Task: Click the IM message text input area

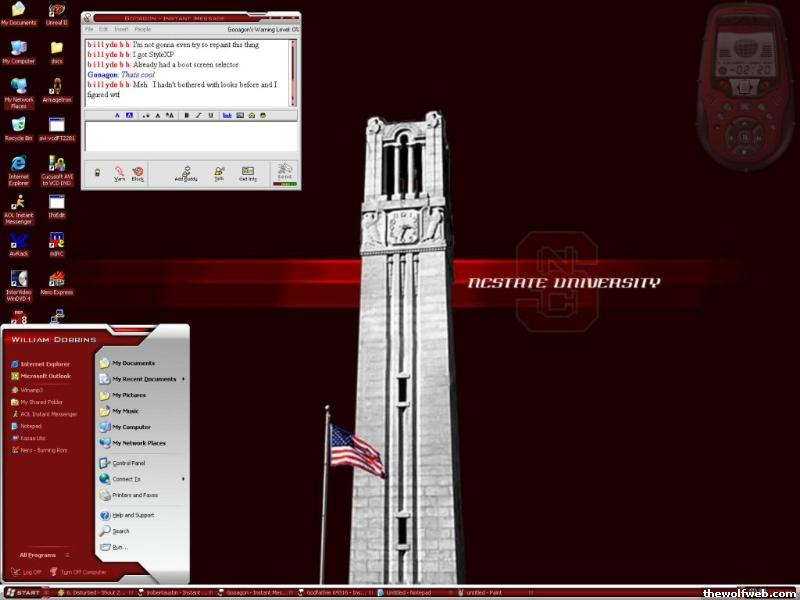Action: tap(190, 136)
